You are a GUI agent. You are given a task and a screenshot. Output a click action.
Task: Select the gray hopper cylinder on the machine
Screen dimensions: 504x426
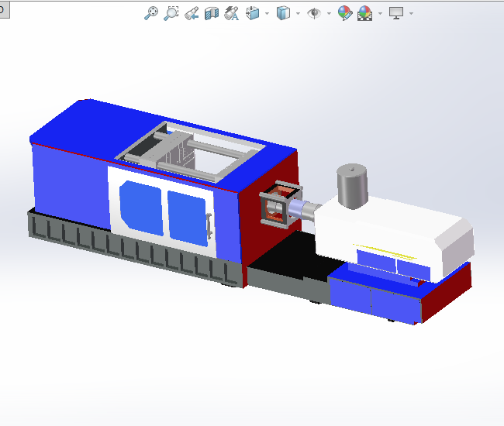point(352,186)
